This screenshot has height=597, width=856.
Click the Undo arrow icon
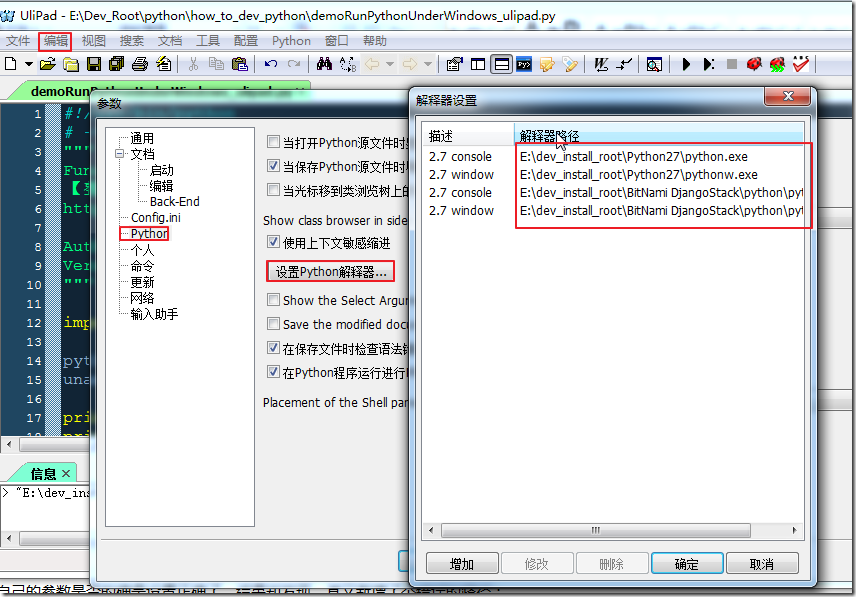271,64
